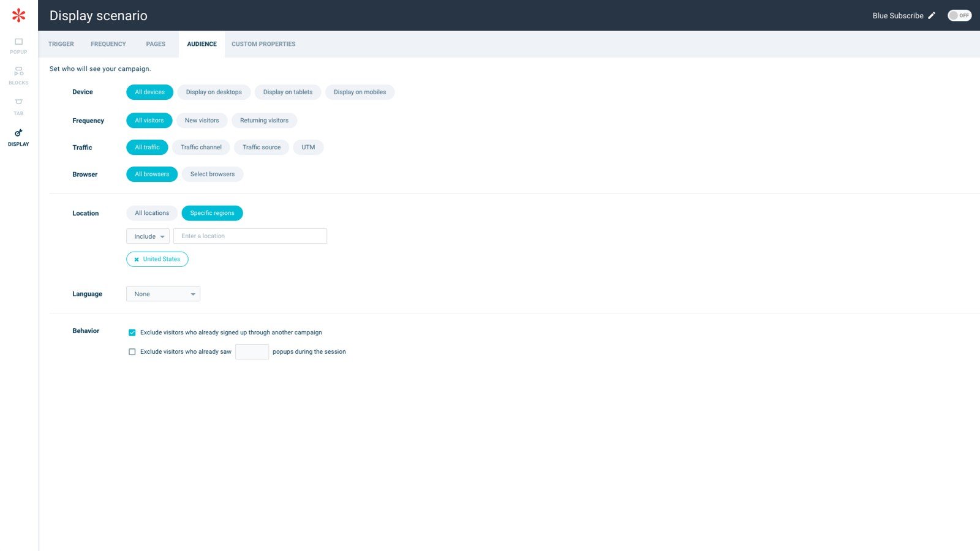Click the Blue Subscribe campaign name
The width and height of the screenshot is (980, 551).
point(898,16)
